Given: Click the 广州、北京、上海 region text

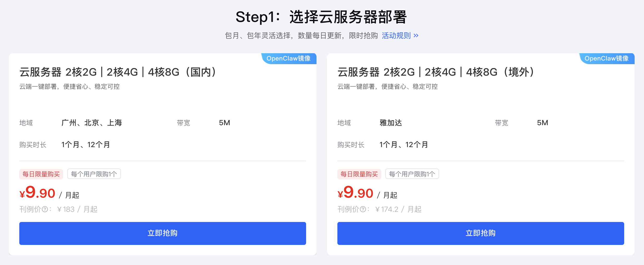Looking at the screenshot, I should pyautogui.click(x=92, y=123).
